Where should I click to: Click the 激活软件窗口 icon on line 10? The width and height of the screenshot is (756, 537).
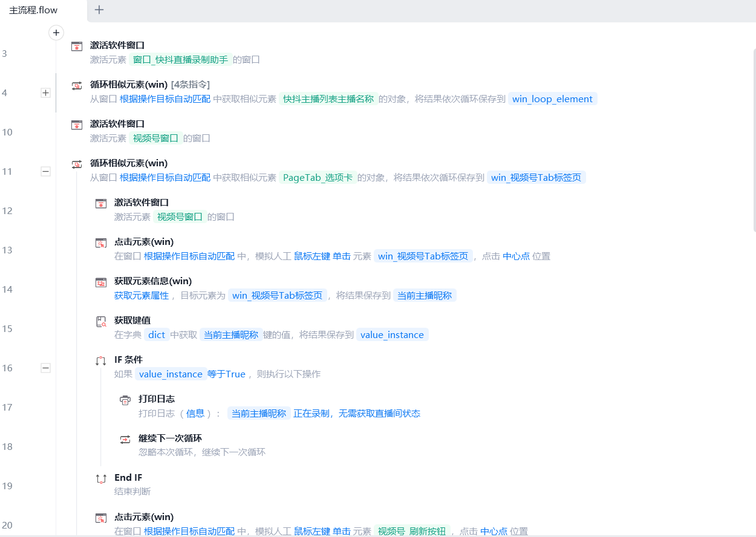(x=76, y=123)
